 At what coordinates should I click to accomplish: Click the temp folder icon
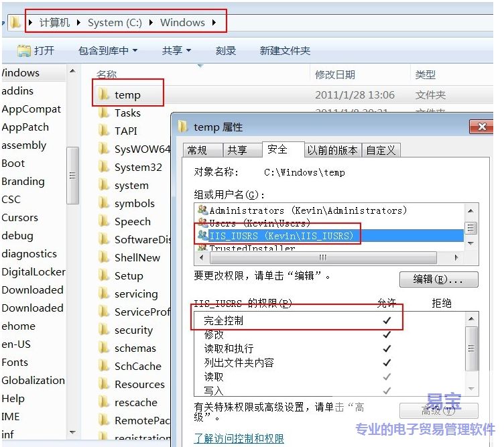pos(104,95)
